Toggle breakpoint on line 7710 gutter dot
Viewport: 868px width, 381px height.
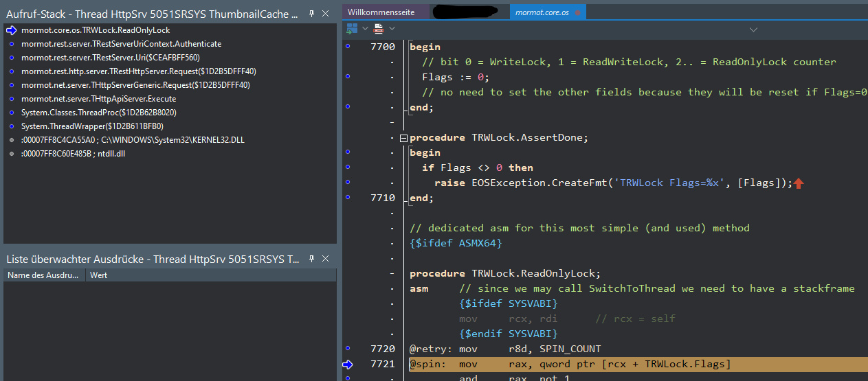pyautogui.click(x=347, y=198)
